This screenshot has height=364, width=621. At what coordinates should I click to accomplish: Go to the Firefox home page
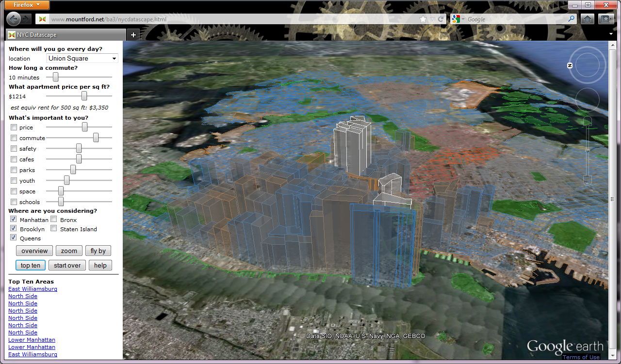coord(587,19)
